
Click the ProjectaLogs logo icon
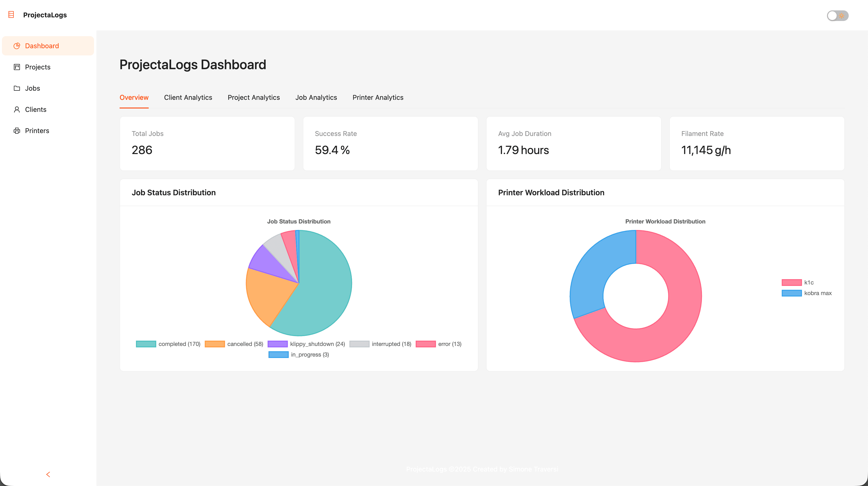click(x=11, y=14)
